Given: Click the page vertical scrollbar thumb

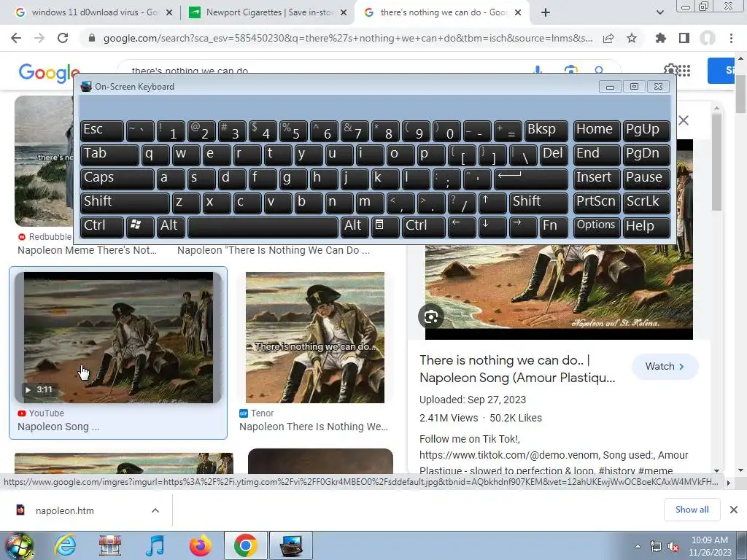Looking at the screenshot, I should [740, 93].
